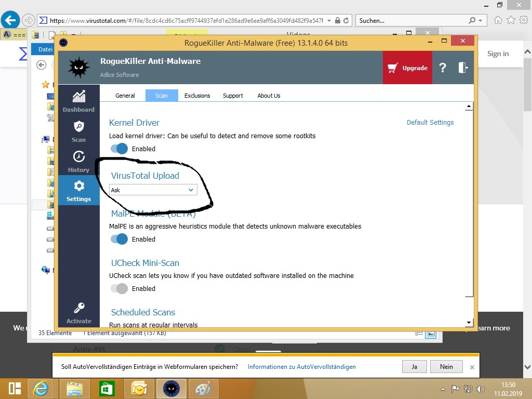The width and height of the screenshot is (532, 399).
Task: Switch to the About Us tab
Action: [x=269, y=96]
